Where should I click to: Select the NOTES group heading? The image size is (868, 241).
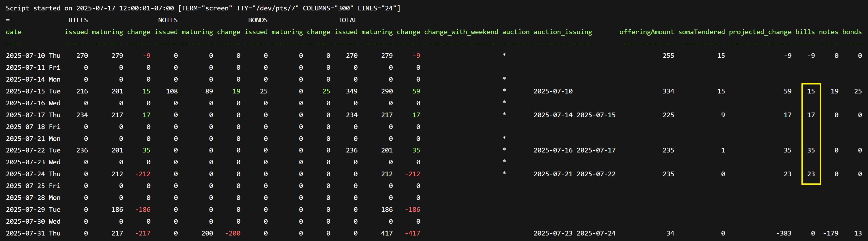point(168,20)
